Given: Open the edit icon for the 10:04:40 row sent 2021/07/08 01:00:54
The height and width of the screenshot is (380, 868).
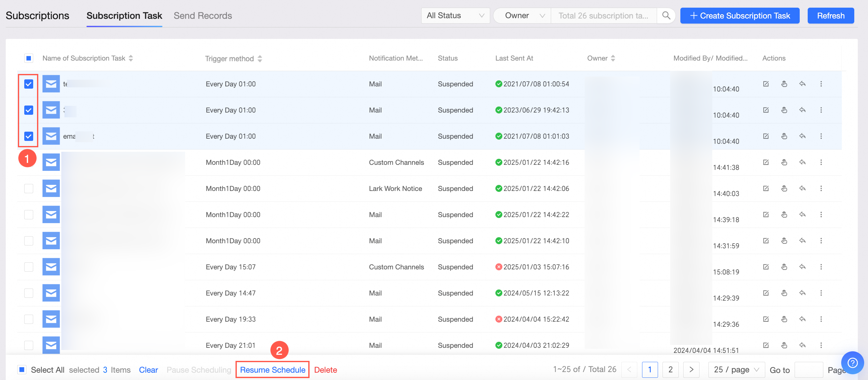Looking at the screenshot, I should [766, 84].
